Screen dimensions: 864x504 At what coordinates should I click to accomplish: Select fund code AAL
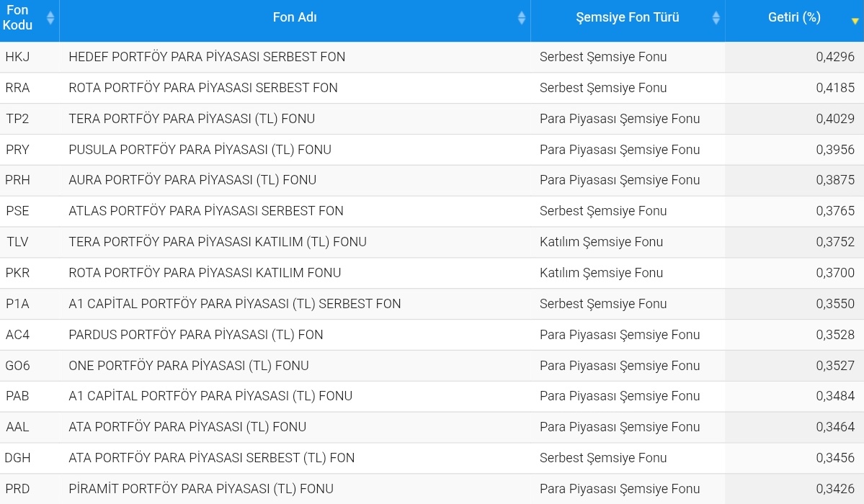click(17, 426)
